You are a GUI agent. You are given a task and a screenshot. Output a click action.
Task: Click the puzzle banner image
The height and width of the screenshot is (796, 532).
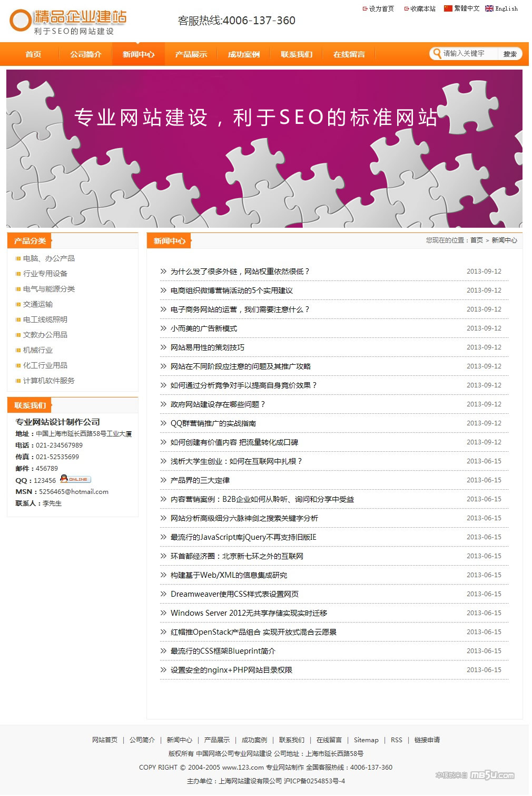point(264,149)
